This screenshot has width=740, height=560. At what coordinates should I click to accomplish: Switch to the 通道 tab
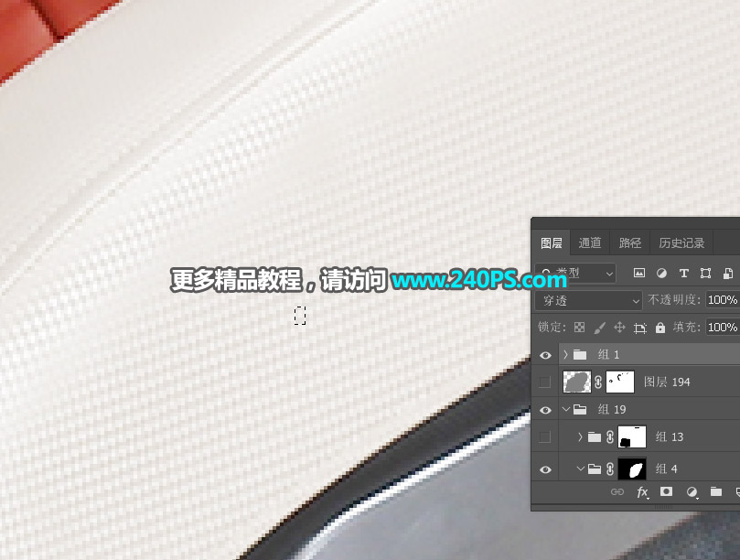click(x=590, y=243)
